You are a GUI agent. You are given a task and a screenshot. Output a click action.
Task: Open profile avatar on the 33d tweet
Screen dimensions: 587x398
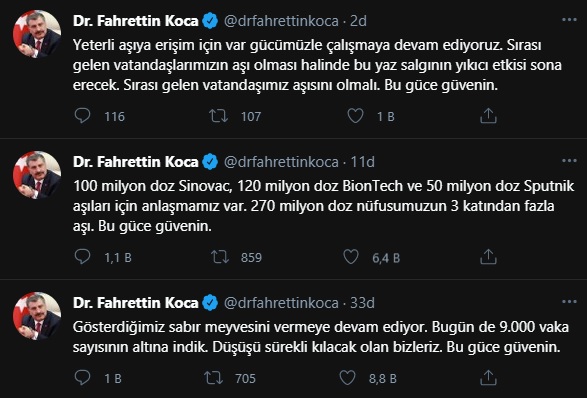[37, 316]
